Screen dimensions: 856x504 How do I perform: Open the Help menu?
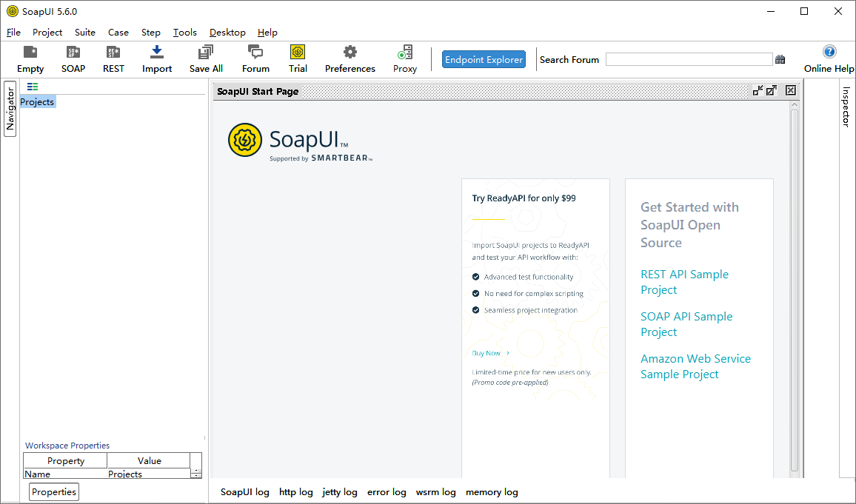pyautogui.click(x=267, y=32)
